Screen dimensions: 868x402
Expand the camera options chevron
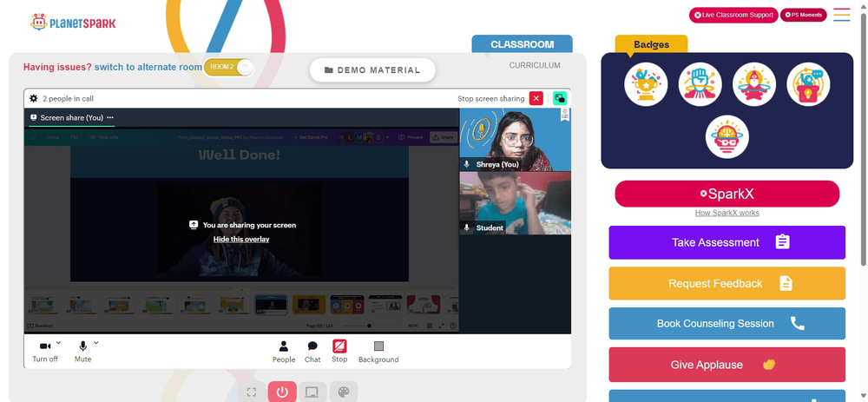(59, 343)
